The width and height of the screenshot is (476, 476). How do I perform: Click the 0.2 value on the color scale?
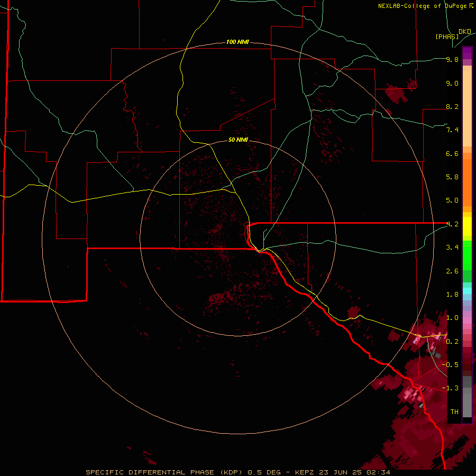[x=452, y=342]
